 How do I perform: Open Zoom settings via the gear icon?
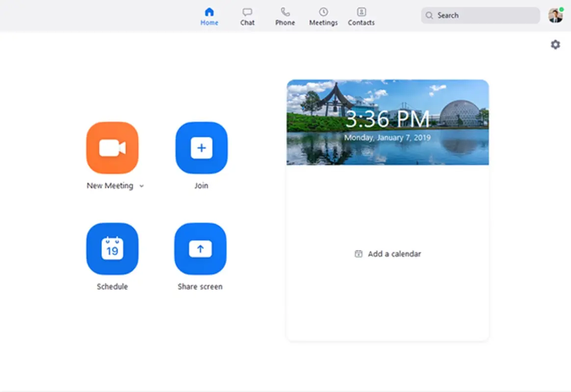555,44
